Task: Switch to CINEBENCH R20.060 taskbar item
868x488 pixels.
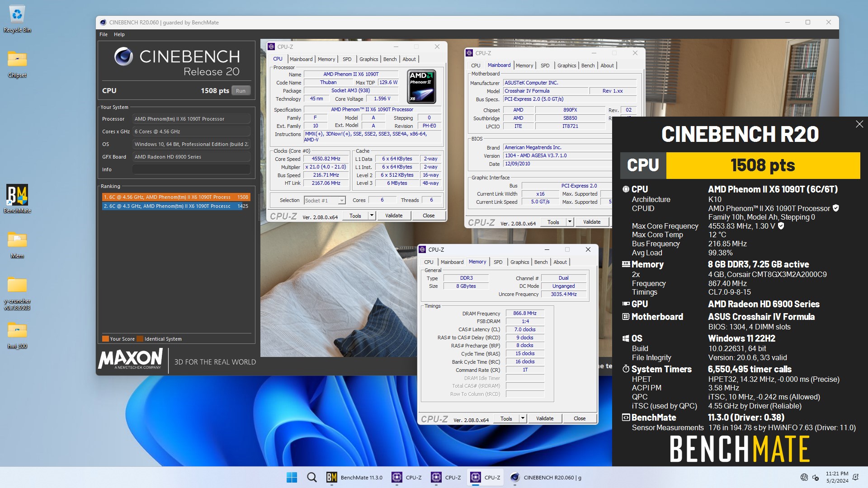Action: pos(546,477)
